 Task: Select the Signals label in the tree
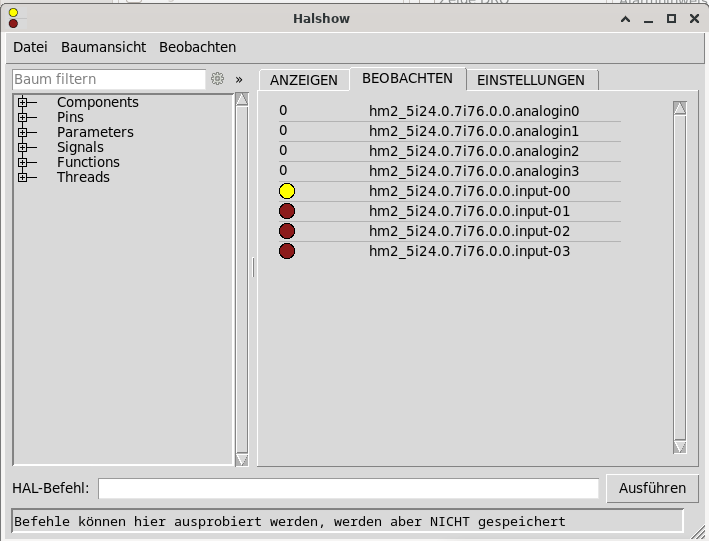tap(80, 147)
